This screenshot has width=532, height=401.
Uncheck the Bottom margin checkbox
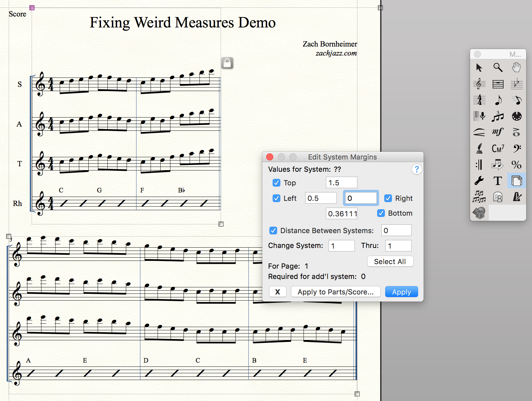[381, 213]
